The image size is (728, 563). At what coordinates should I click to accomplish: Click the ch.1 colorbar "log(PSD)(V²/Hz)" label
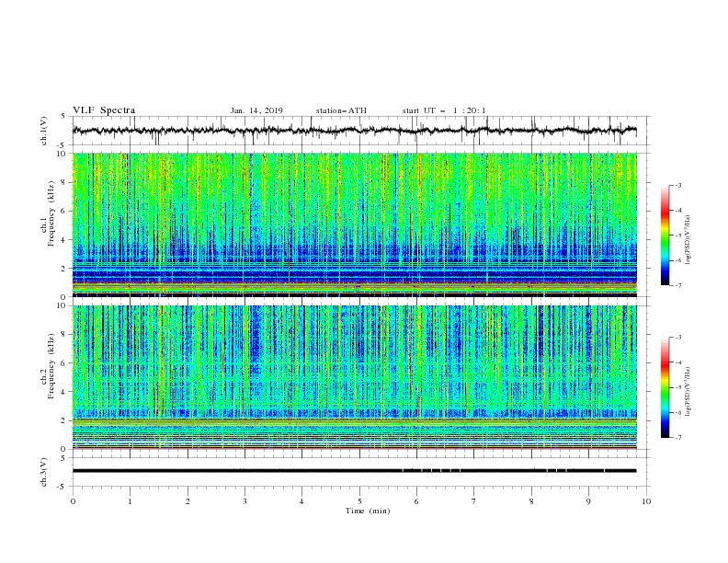coord(688,240)
